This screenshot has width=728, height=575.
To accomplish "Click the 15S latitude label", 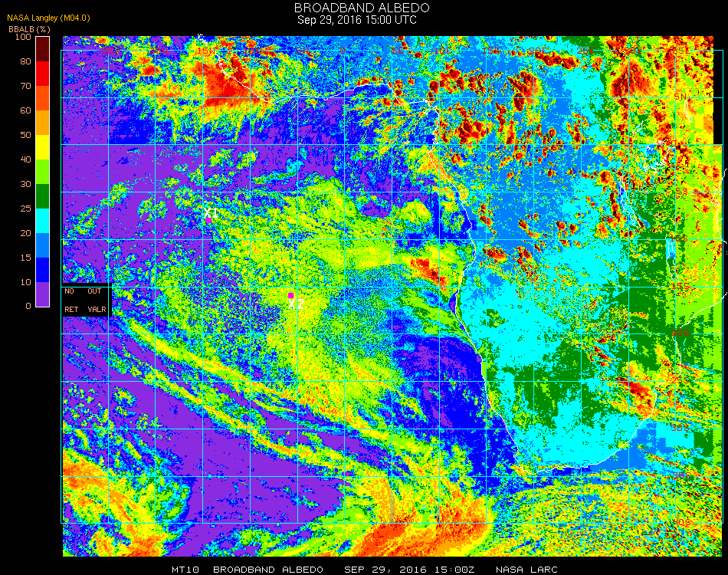I will 680,286.
